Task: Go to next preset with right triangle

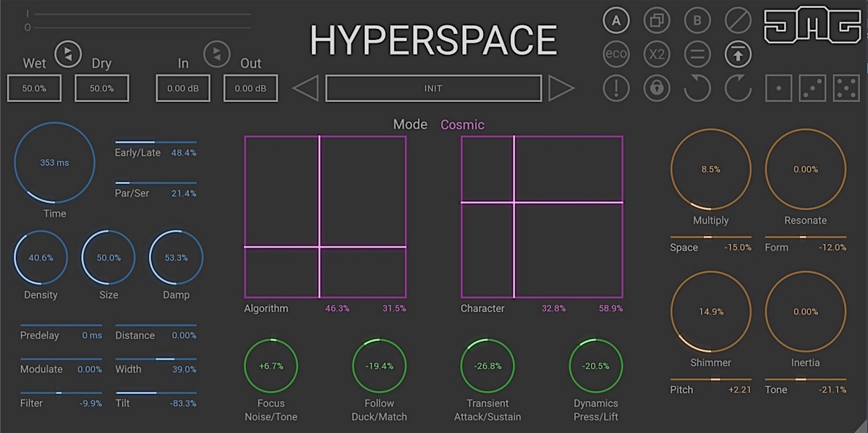Action: [x=561, y=88]
